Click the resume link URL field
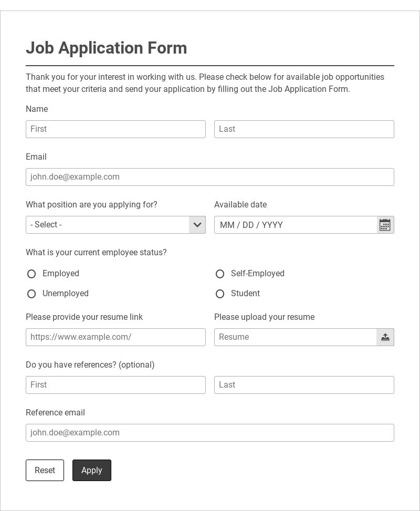 click(x=115, y=337)
